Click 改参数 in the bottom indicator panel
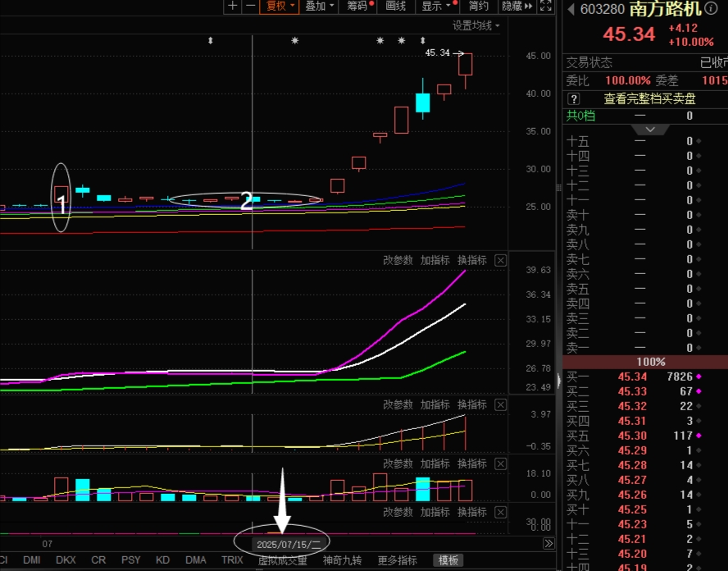 [x=398, y=512]
